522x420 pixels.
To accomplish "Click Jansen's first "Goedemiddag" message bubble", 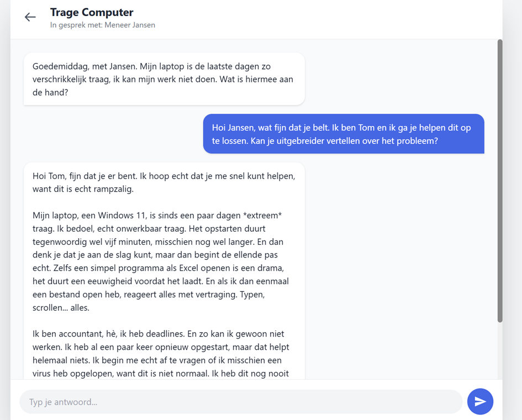I will coord(164,79).
